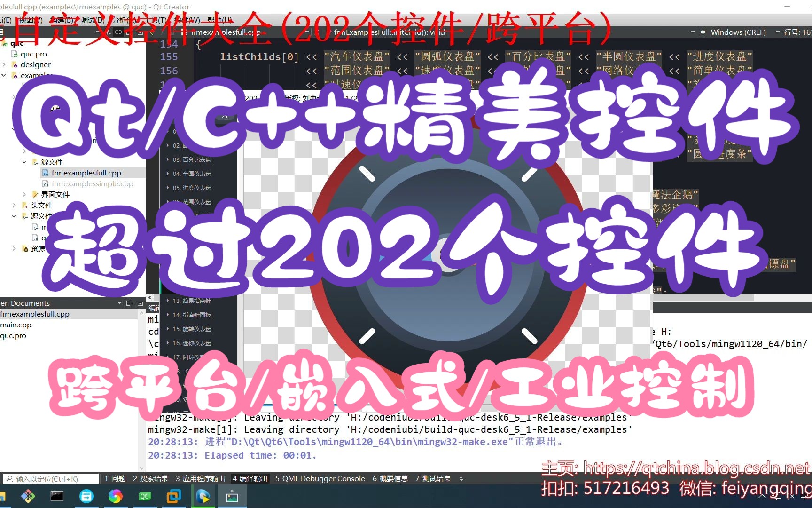Open the 7 测试结果 tab
This screenshot has height=508, width=812.
[x=433, y=479]
